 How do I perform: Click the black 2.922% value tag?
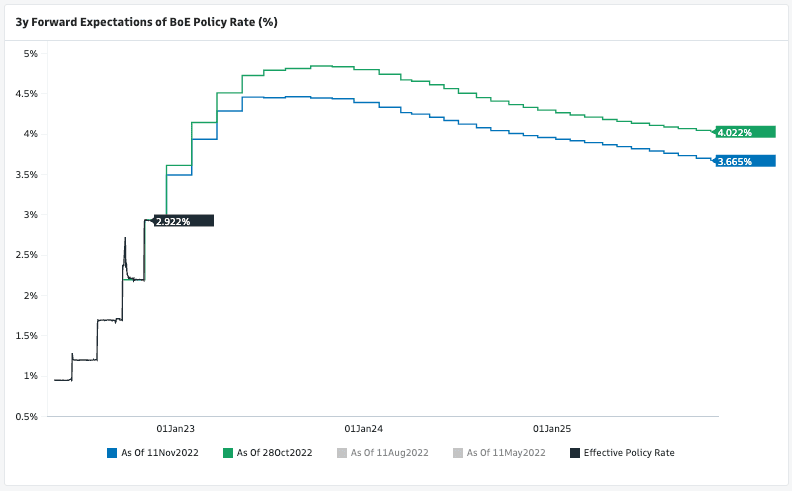(183, 220)
